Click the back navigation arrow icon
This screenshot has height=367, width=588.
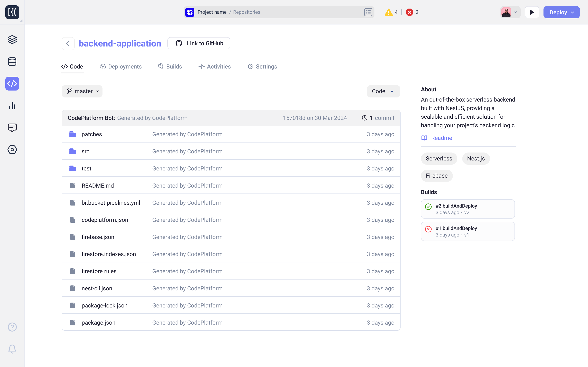point(67,43)
